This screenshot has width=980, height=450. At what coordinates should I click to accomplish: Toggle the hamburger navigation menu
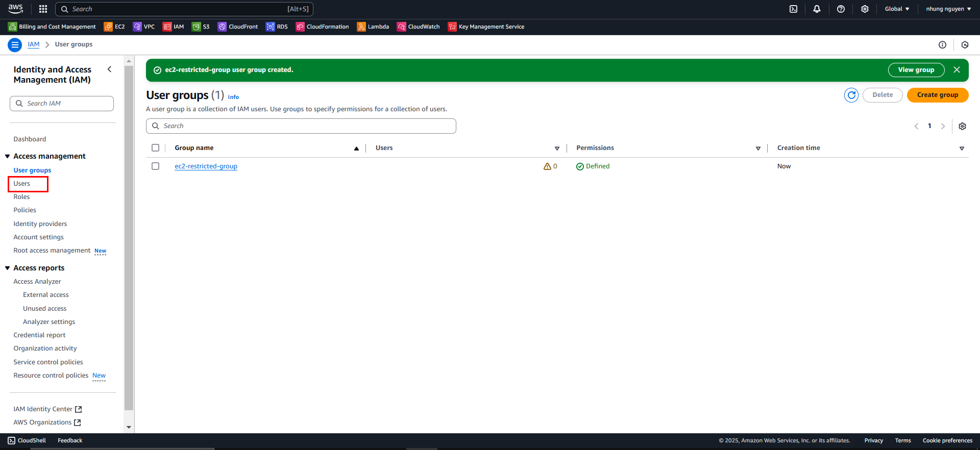[15, 45]
